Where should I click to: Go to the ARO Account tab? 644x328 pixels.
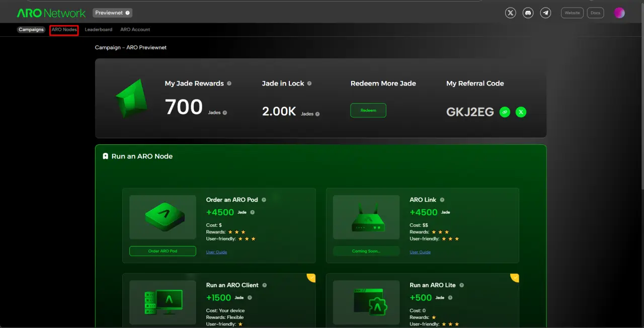pyautogui.click(x=135, y=30)
